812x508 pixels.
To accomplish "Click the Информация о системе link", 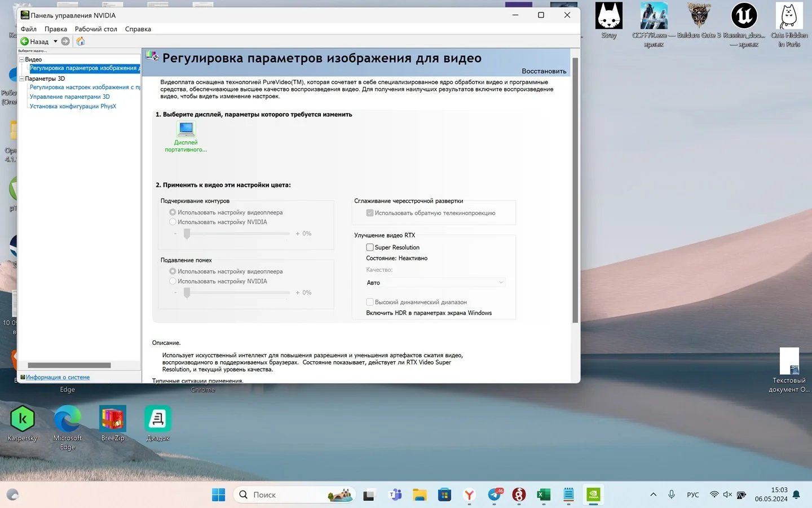I will click(x=58, y=377).
